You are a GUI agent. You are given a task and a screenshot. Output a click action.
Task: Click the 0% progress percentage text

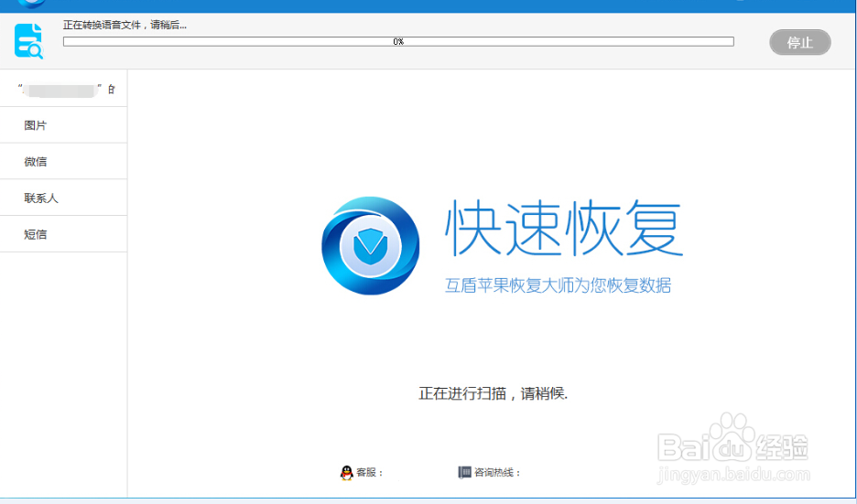point(398,41)
